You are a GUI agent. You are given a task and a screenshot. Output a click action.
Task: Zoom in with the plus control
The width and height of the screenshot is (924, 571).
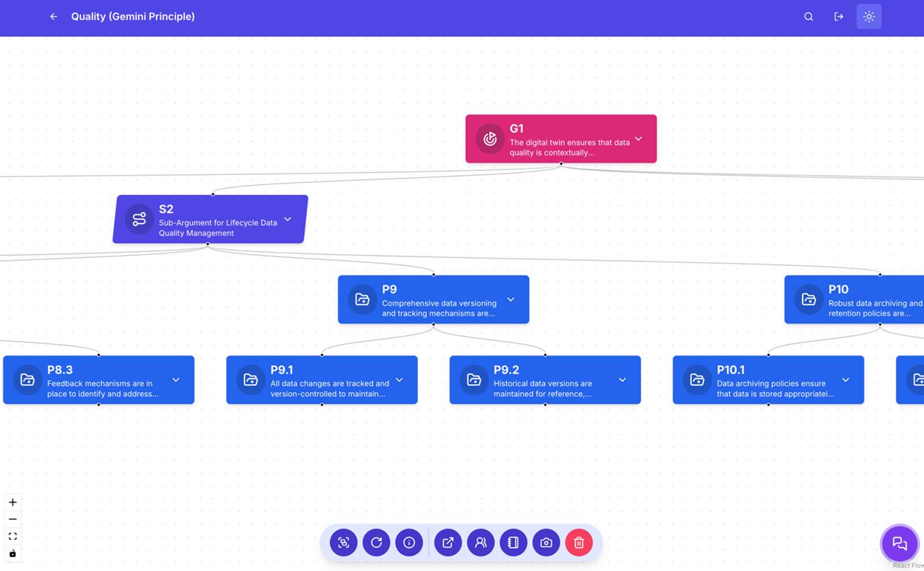click(13, 502)
